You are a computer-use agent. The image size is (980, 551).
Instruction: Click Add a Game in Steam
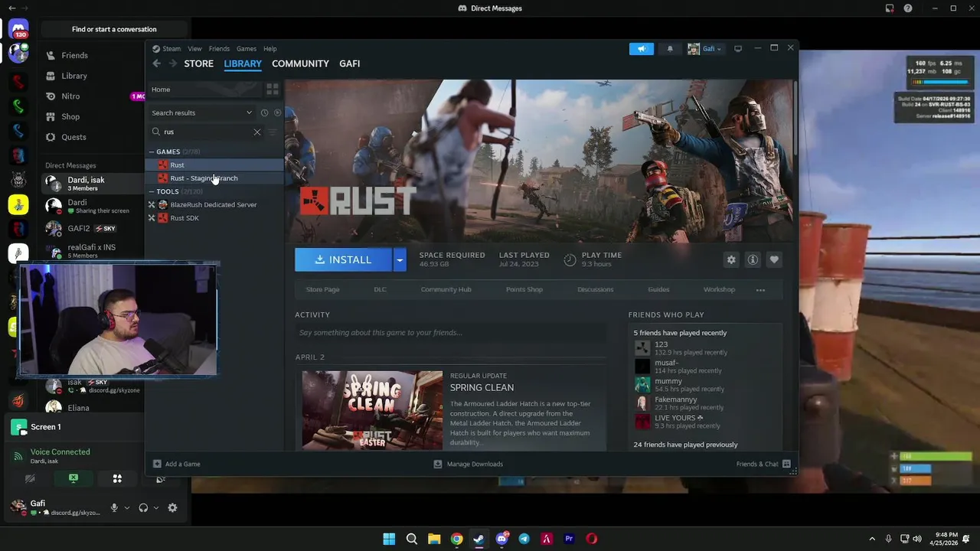coord(177,464)
